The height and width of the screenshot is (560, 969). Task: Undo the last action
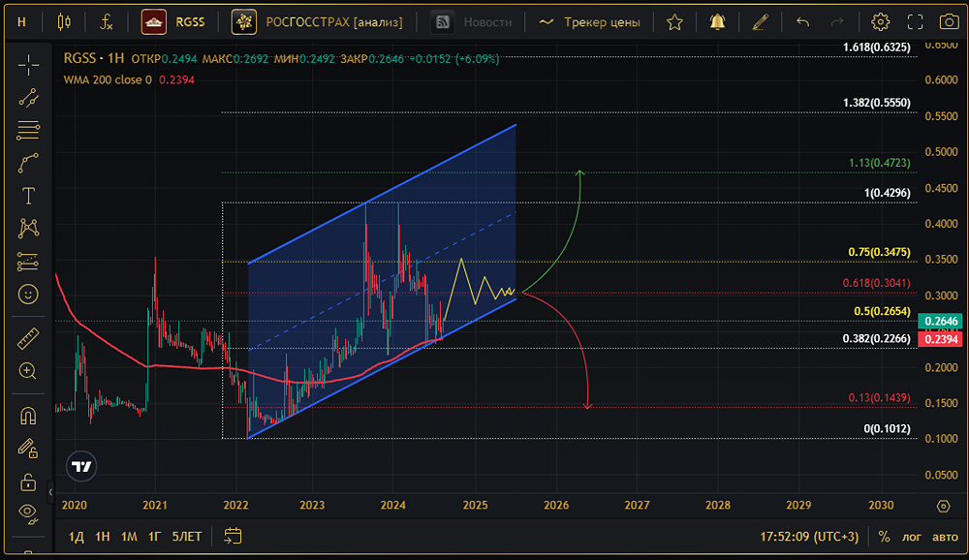pyautogui.click(x=802, y=22)
